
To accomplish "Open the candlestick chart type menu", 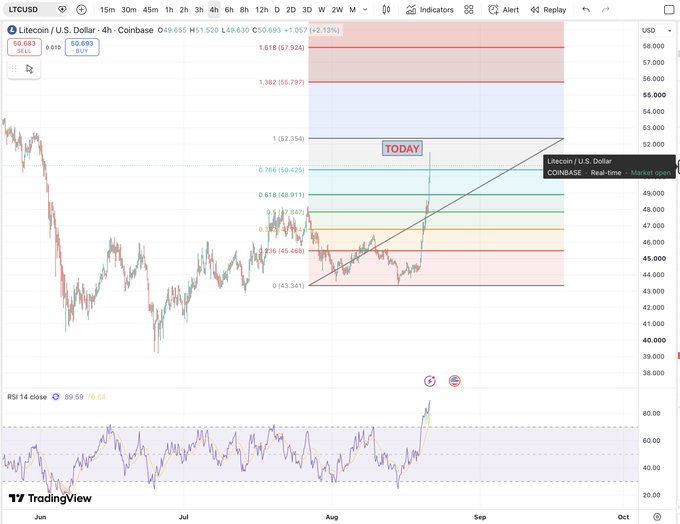I will pyautogui.click(x=386, y=10).
